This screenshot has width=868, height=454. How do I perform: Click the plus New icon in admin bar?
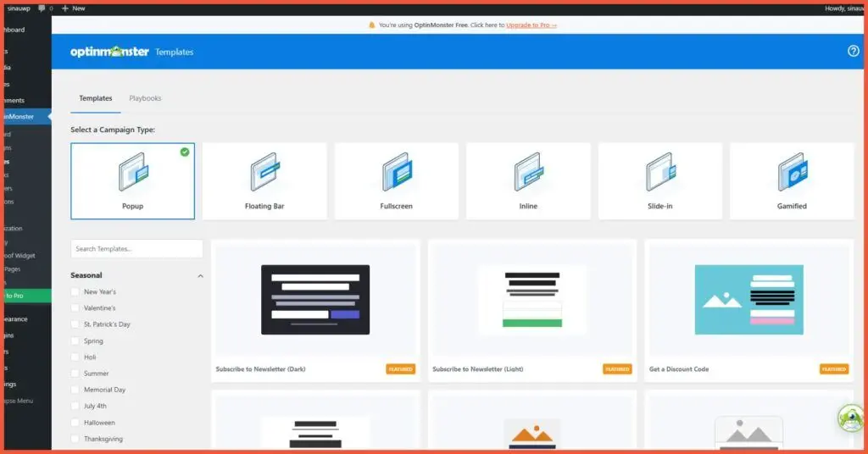[66, 8]
